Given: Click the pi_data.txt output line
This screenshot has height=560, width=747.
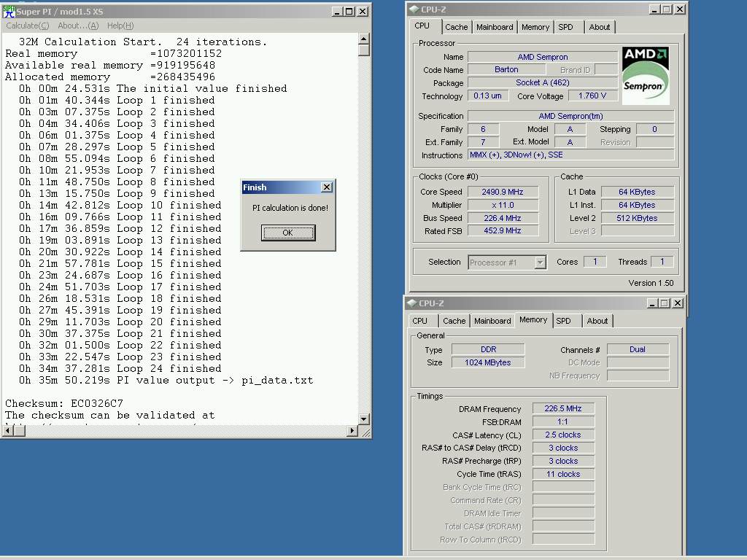Looking at the screenshot, I should [x=166, y=380].
